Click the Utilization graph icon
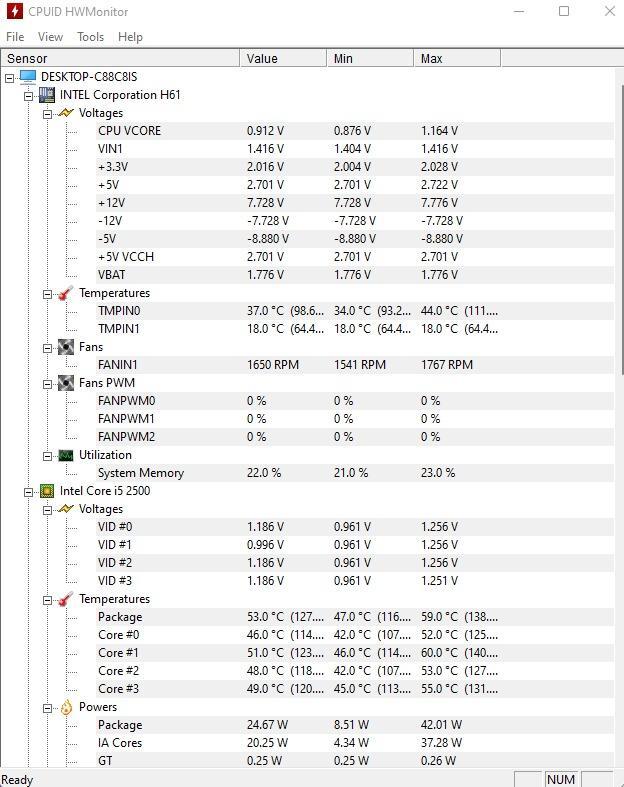This screenshot has width=624, height=787. tap(66, 455)
